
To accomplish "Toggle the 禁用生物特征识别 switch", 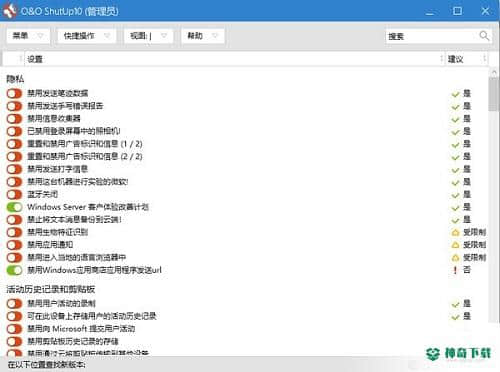I will [14, 232].
